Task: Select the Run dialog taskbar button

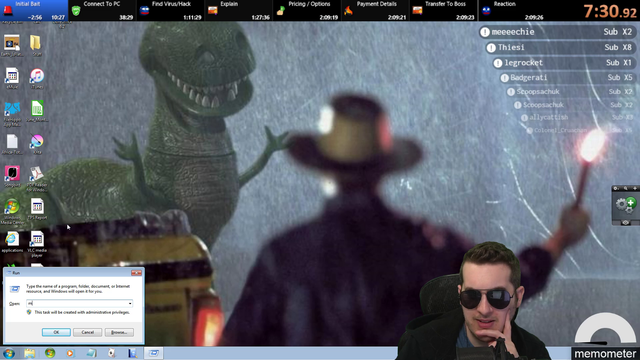Action: pos(153,353)
